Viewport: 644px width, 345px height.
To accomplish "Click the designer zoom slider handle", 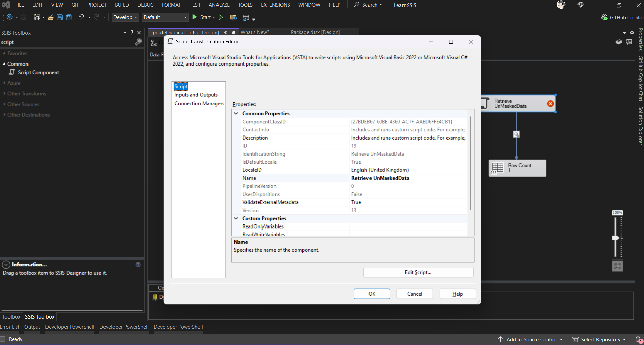I will click(x=615, y=238).
